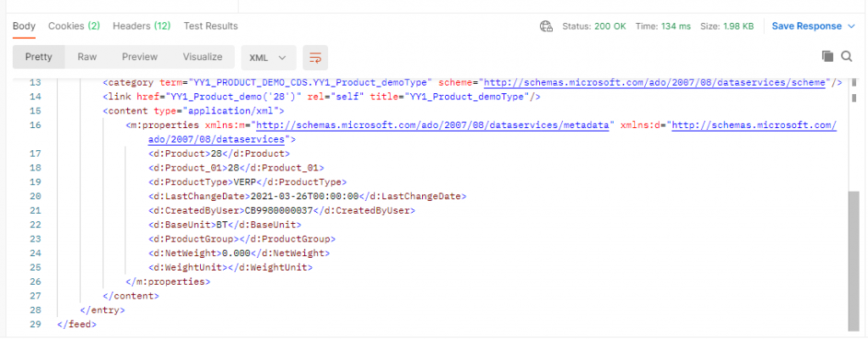868x340 pixels.
Task: Click the network globe icon beside Status
Action: (x=546, y=26)
